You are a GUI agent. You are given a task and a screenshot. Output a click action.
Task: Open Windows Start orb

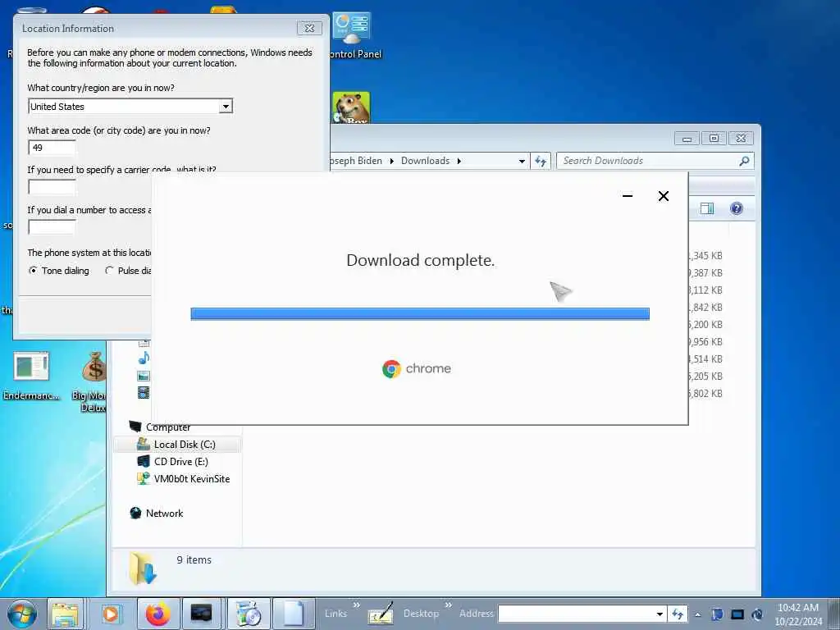pyautogui.click(x=22, y=614)
